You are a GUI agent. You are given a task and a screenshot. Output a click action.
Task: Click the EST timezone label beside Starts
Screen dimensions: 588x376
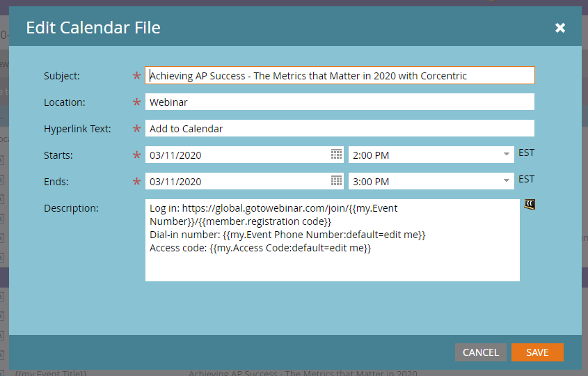526,152
